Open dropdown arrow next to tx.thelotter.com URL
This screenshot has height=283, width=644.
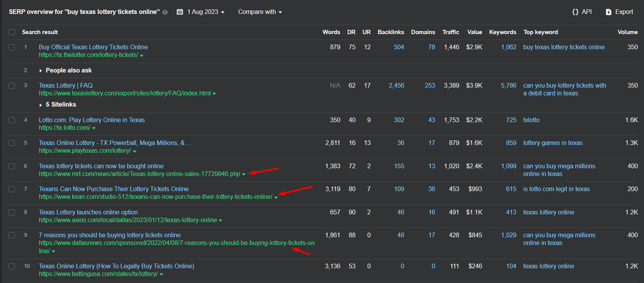coord(142,56)
